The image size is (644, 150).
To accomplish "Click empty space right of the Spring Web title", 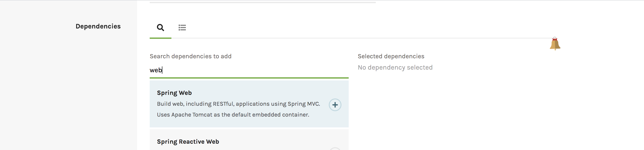I will click(x=260, y=93).
